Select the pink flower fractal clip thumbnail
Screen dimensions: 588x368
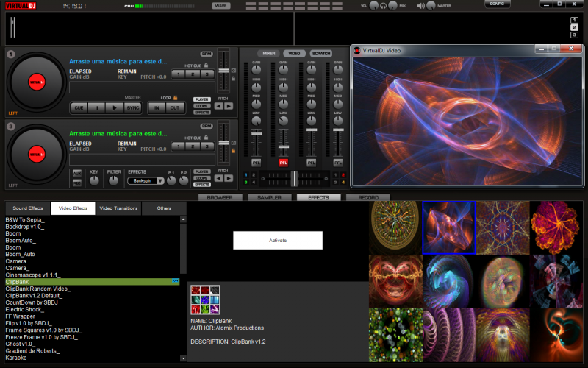pyautogui.click(x=556, y=227)
